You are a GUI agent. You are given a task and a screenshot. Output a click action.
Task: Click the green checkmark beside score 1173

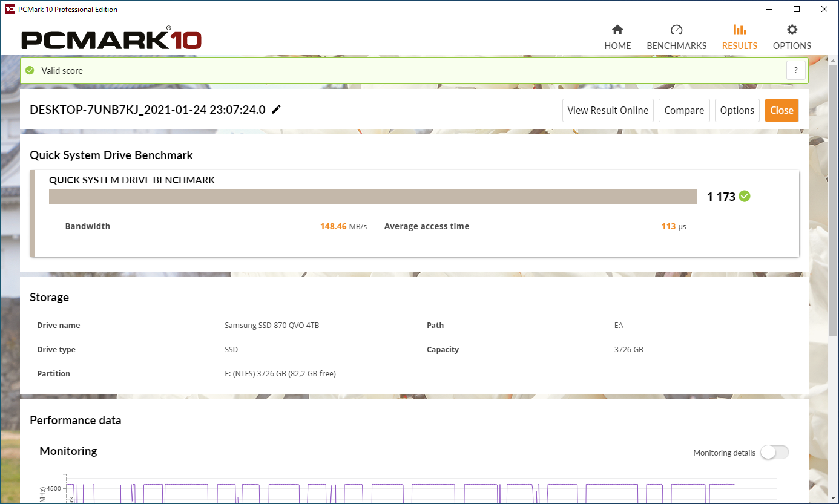tap(745, 196)
